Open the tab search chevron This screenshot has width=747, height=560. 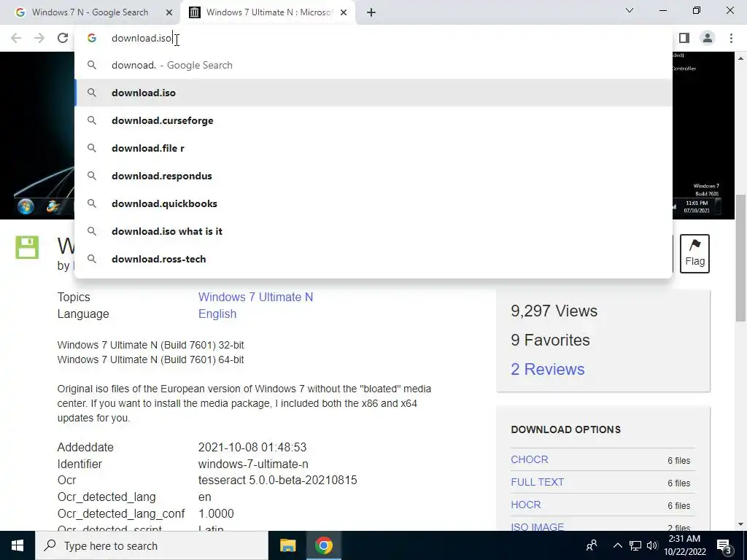630,10
